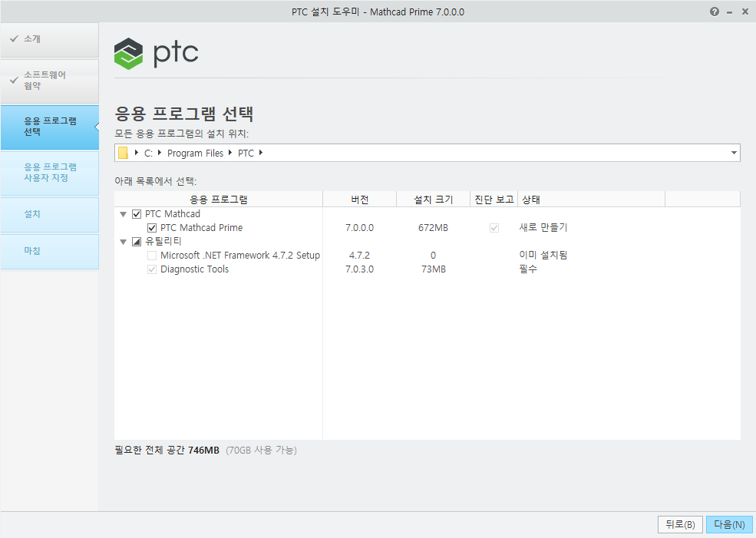Image resolution: width=756 pixels, height=538 pixels.
Task: Expand root arrow before C: in path
Action: [137, 153]
